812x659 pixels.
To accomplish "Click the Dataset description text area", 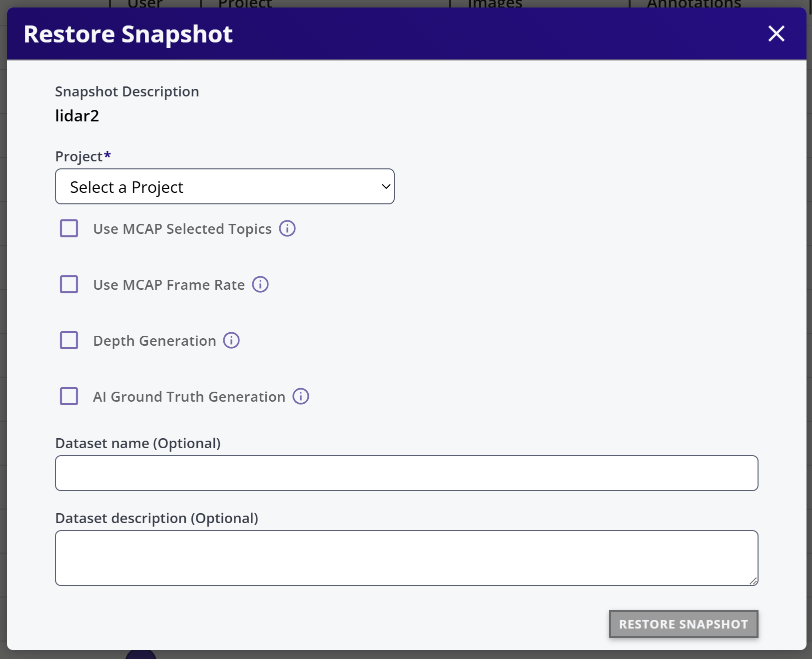I will tap(406, 557).
